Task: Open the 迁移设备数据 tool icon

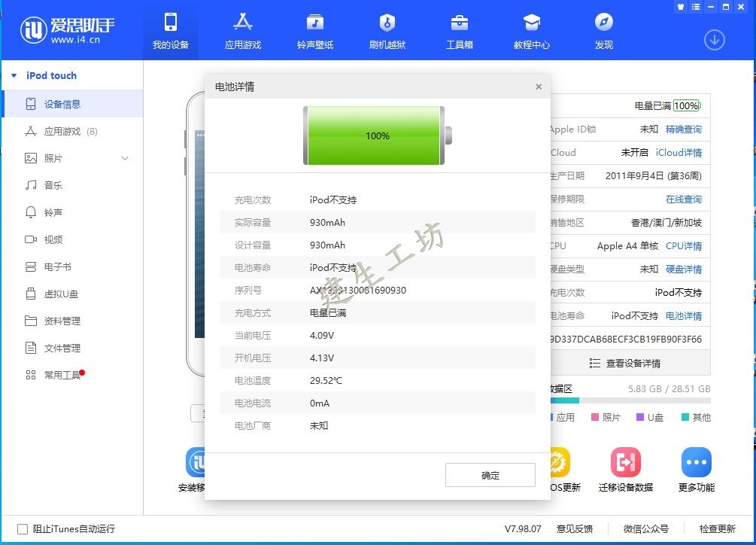Action: coord(625,462)
